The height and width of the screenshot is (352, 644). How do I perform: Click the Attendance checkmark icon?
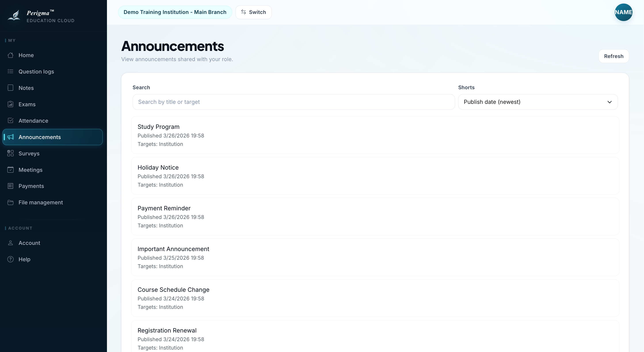click(11, 120)
